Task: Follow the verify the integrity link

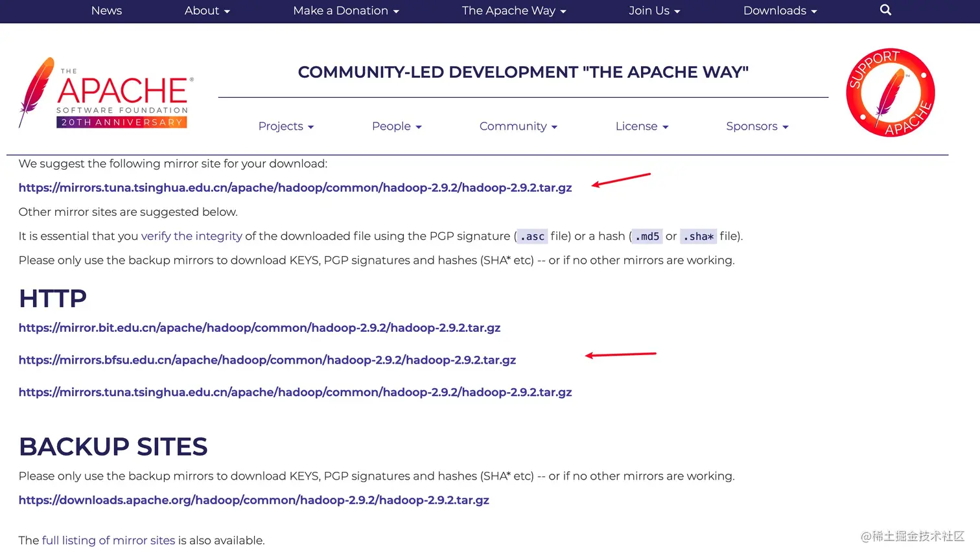Action: click(192, 237)
